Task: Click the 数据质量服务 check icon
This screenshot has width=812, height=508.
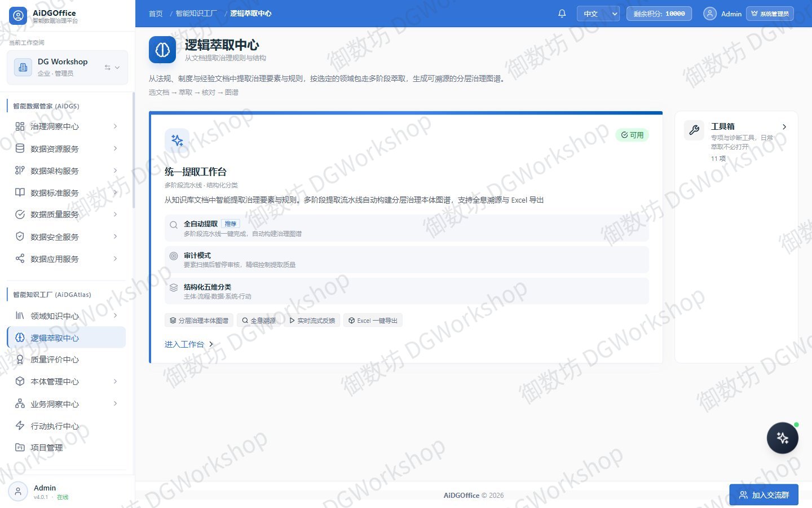Action: (x=20, y=214)
